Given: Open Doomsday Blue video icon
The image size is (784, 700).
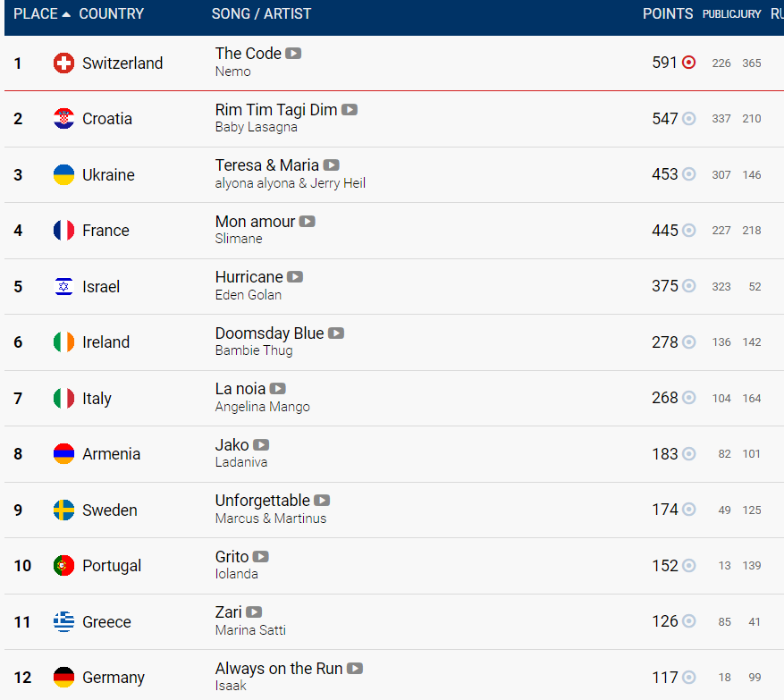Looking at the screenshot, I should [336, 333].
